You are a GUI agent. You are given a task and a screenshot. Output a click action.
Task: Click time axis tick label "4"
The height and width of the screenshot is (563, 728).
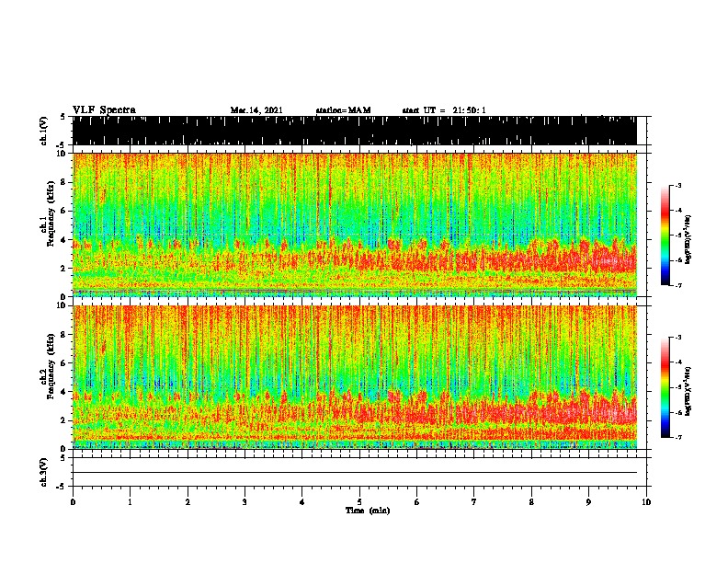[x=302, y=502]
